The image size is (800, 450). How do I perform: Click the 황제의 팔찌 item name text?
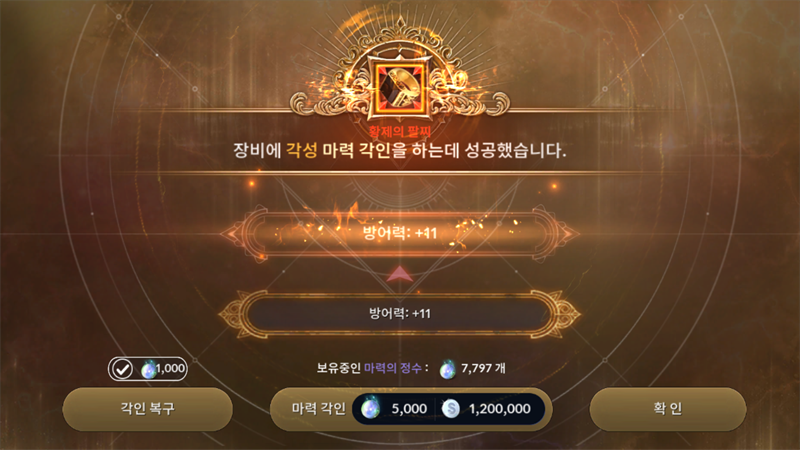click(x=400, y=132)
